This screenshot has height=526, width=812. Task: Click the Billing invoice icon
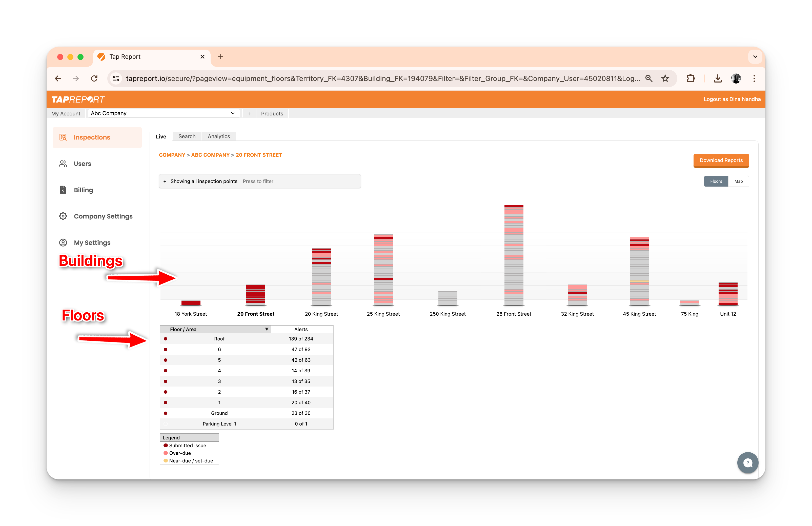pyautogui.click(x=63, y=190)
